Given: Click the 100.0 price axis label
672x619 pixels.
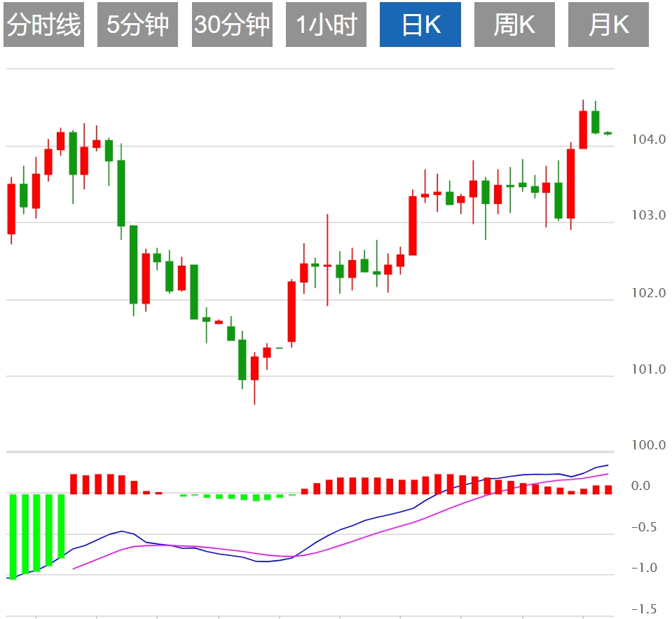Looking at the screenshot, I should pyautogui.click(x=648, y=445).
